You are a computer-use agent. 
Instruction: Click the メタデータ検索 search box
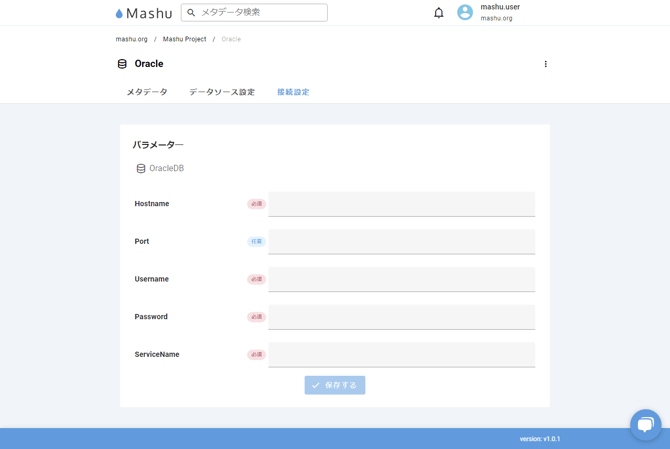pos(262,13)
